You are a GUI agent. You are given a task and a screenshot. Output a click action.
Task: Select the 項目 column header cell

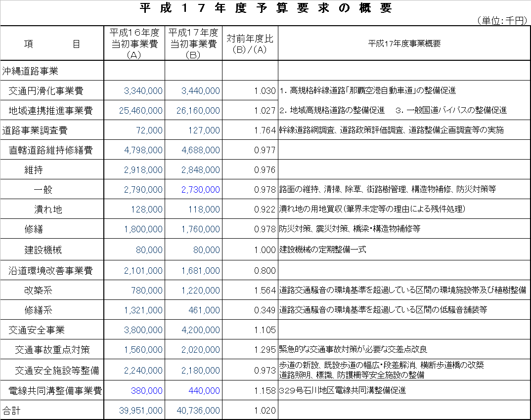tap(52, 44)
